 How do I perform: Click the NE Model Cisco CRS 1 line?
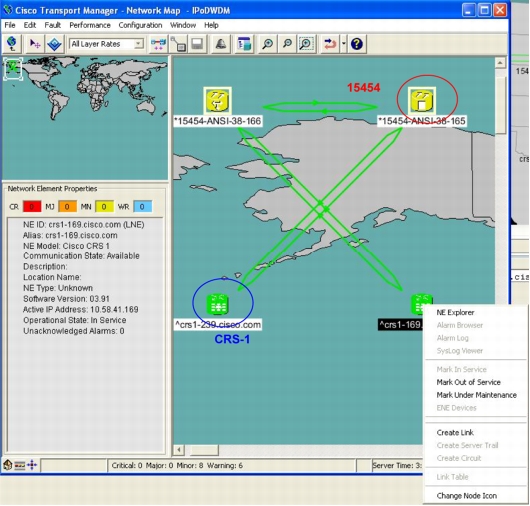pyautogui.click(x=66, y=246)
